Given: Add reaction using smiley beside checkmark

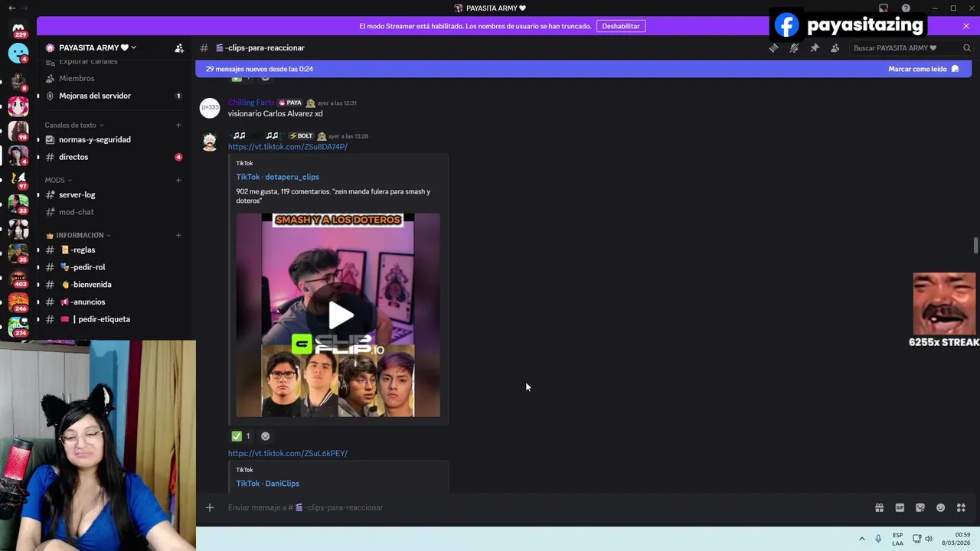Looking at the screenshot, I should pos(266,436).
